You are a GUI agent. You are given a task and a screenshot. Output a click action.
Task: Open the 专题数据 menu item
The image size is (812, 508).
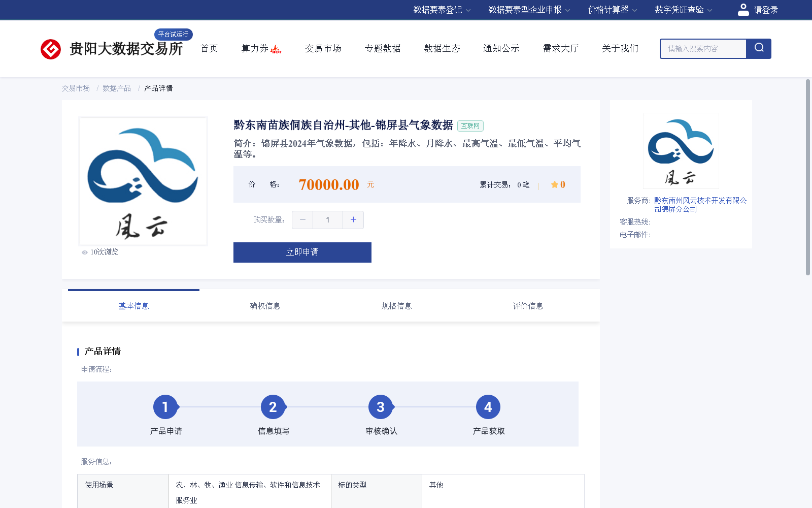tap(383, 48)
